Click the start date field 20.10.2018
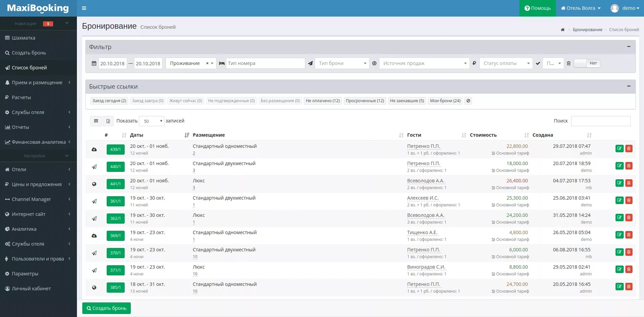 pyautogui.click(x=112, y=63)
